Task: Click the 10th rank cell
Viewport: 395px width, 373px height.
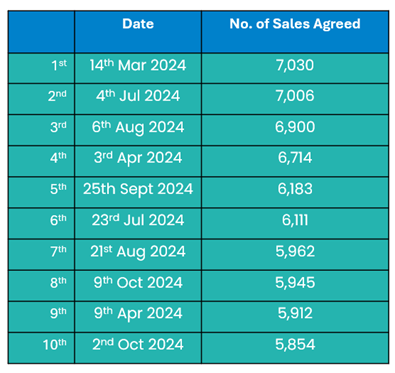Action: [x=41, y=348]
